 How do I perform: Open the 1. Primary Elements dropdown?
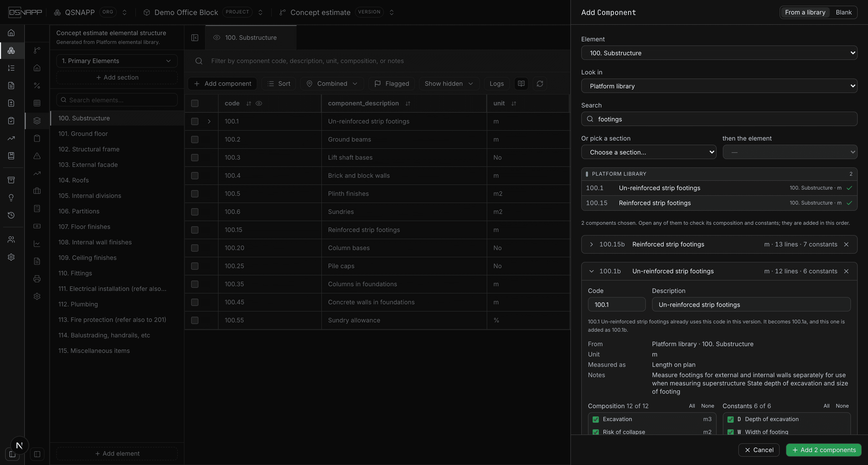[117, 61]
